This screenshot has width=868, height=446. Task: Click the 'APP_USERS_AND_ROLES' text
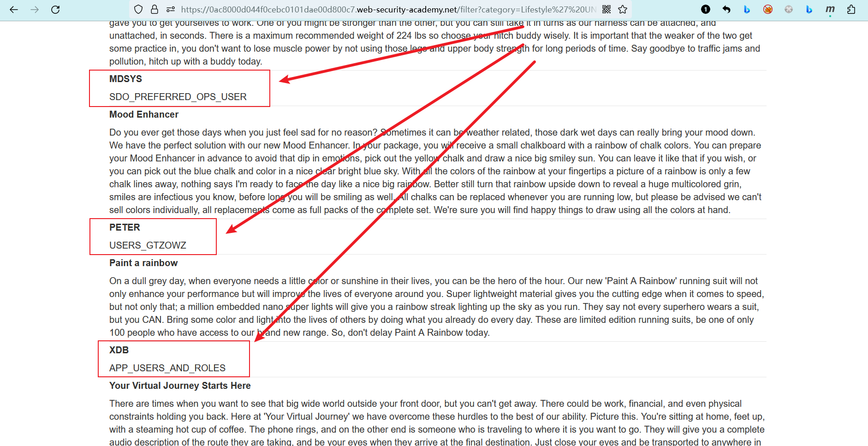coord(167,368)
